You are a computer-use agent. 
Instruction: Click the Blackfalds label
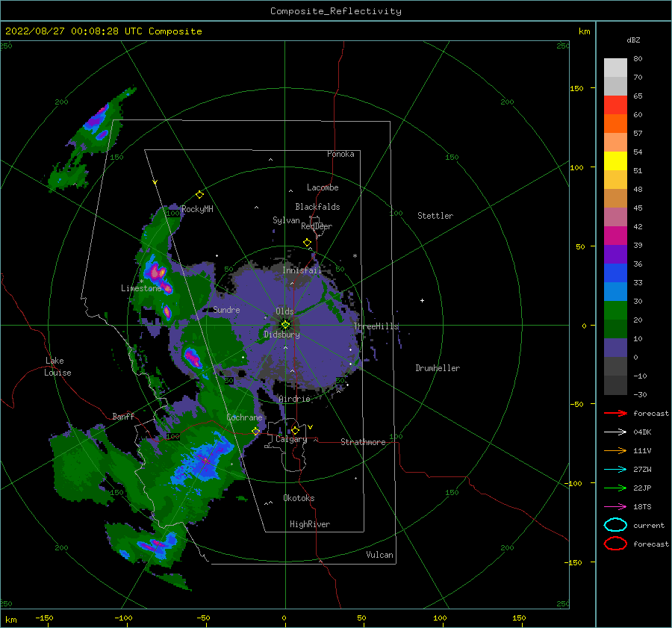tap(317, 207)
